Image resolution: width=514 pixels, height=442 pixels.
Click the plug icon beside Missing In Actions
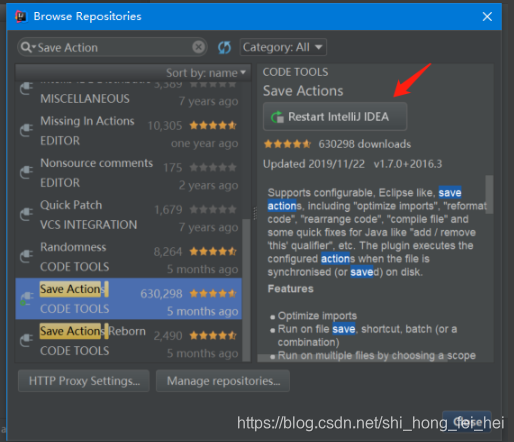click(26, 130)
